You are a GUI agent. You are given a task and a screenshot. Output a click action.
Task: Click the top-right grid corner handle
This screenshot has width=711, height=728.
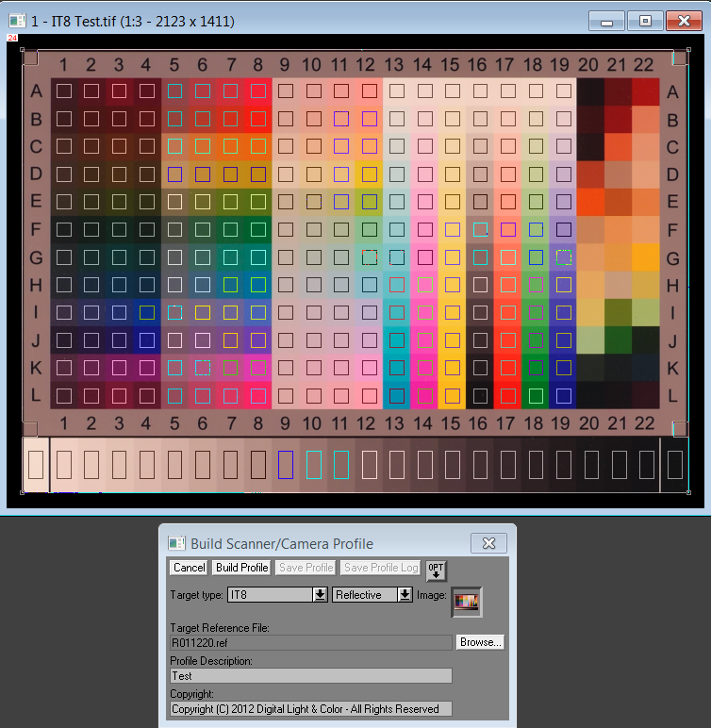(688, 50)
